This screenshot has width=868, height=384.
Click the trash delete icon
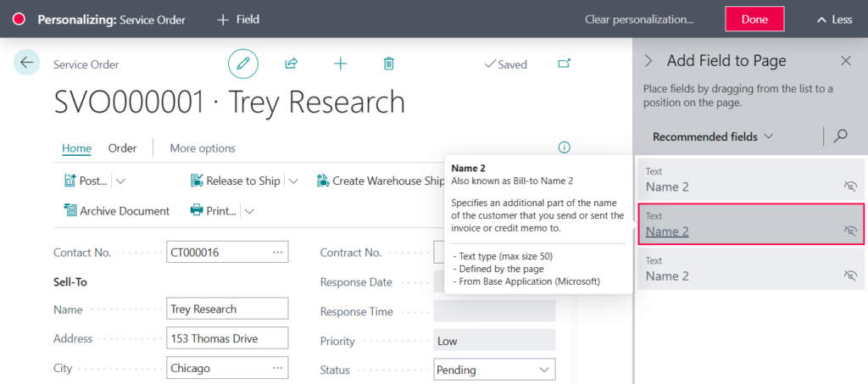(388, 64)
